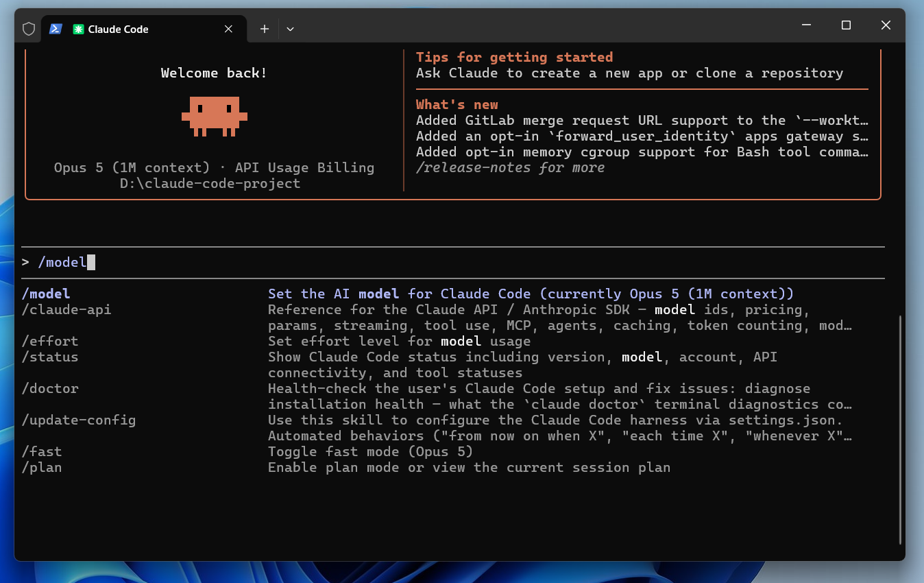Close the Claude Code tab
924x583 pixels.
pos(229,29)
